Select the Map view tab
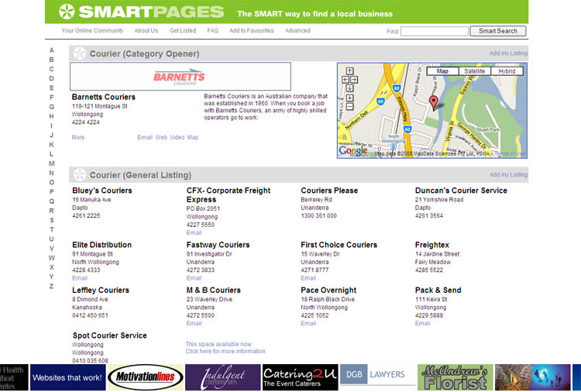581x392 pixels. click(442, 71)
